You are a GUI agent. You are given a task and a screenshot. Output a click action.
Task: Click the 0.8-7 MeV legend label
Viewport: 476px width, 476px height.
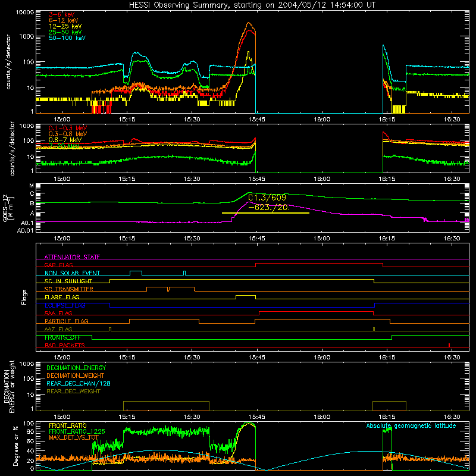click(x=65, y=140)
